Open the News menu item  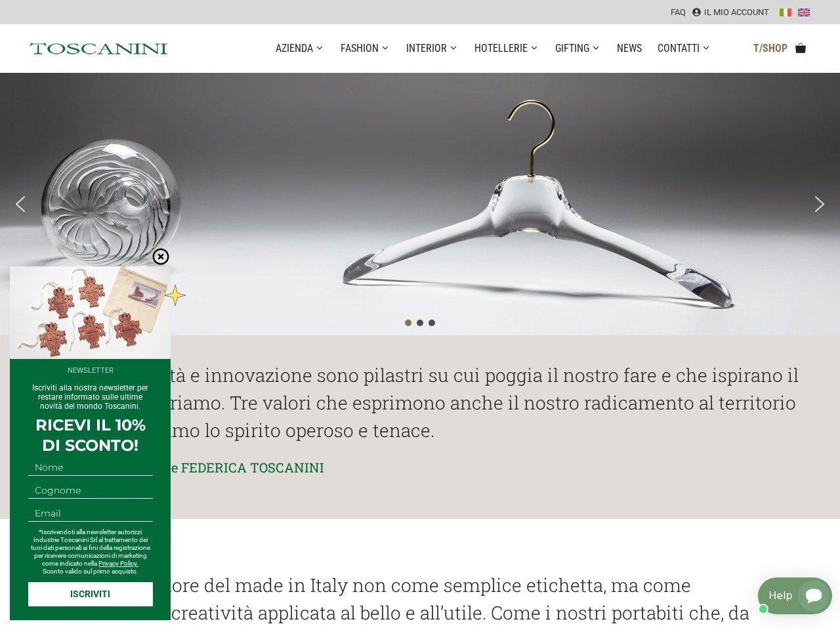click(629, 49)
